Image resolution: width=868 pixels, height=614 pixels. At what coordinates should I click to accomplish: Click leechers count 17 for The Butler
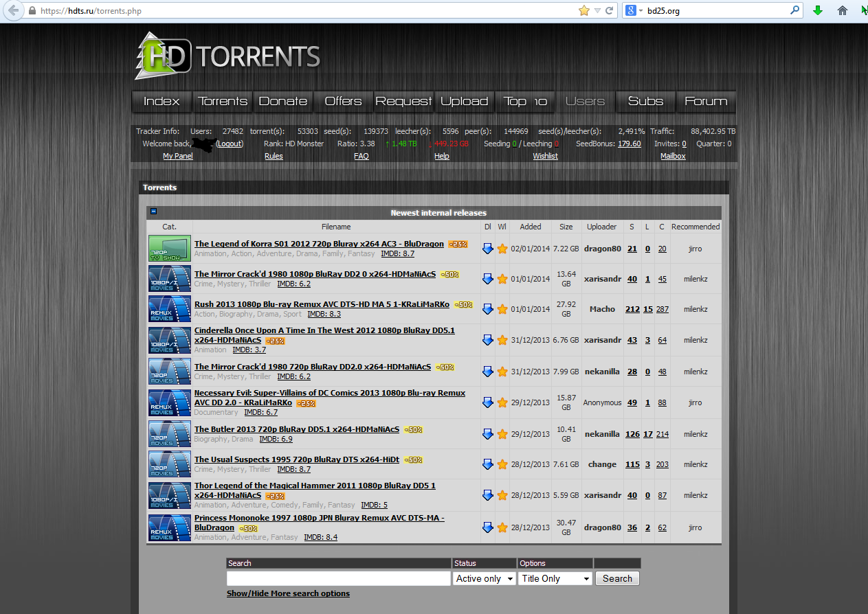pos(648,434)
